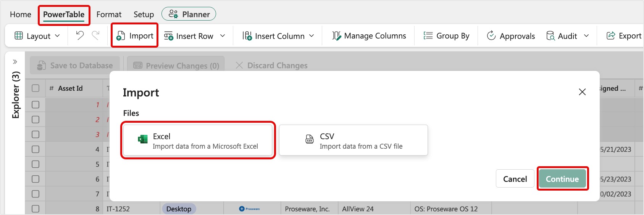Click Preview Changes (0)

coord(176,66)
